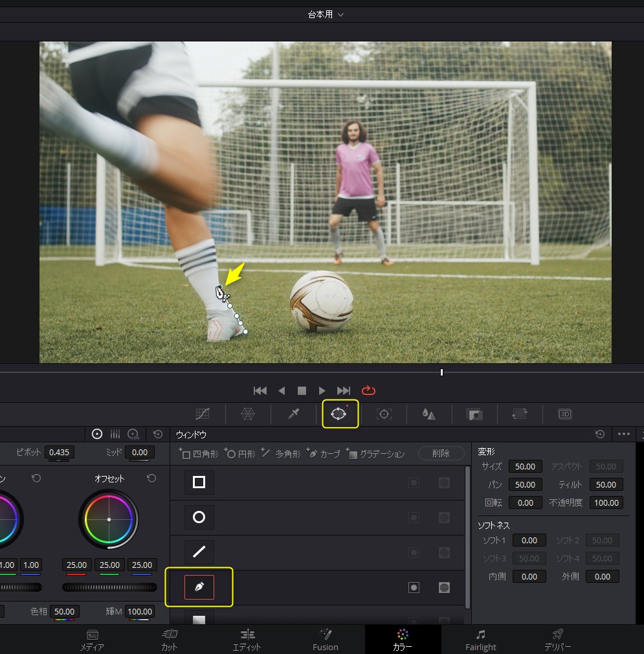Go to the Fusion page
Viewport: 644px width, 654px height.
coord(326,639)
